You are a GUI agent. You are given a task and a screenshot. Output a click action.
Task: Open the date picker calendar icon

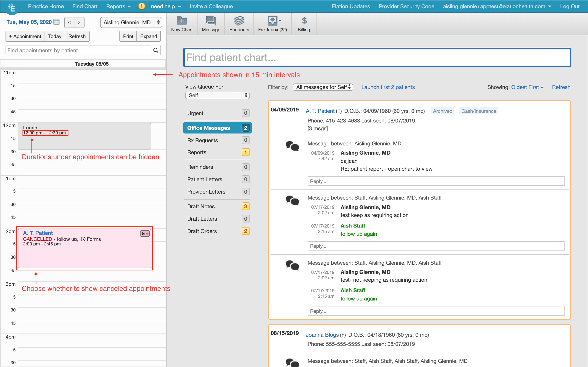tap(56, 22)
